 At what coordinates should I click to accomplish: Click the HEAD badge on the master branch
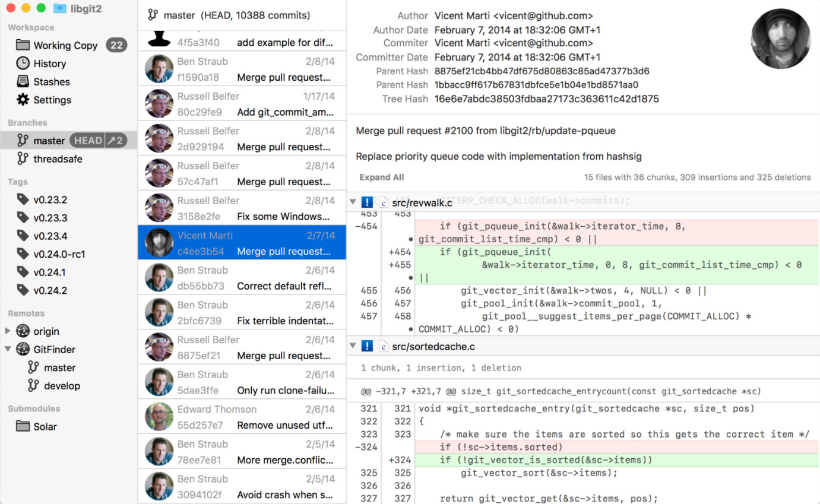click(x=88, y=141)
